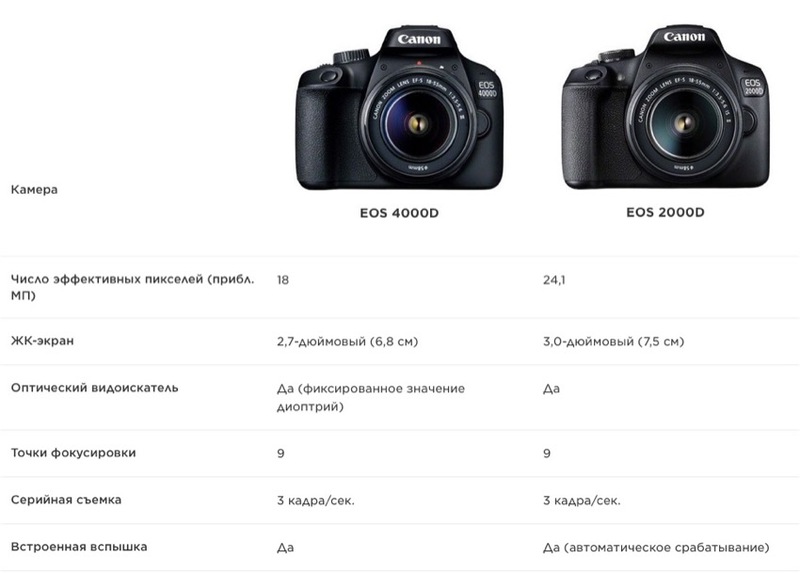Select the EOS 4000D focus points value
The width and height of the screenshot is (800, 573).
pyautogui.click(x=281, y=453)
